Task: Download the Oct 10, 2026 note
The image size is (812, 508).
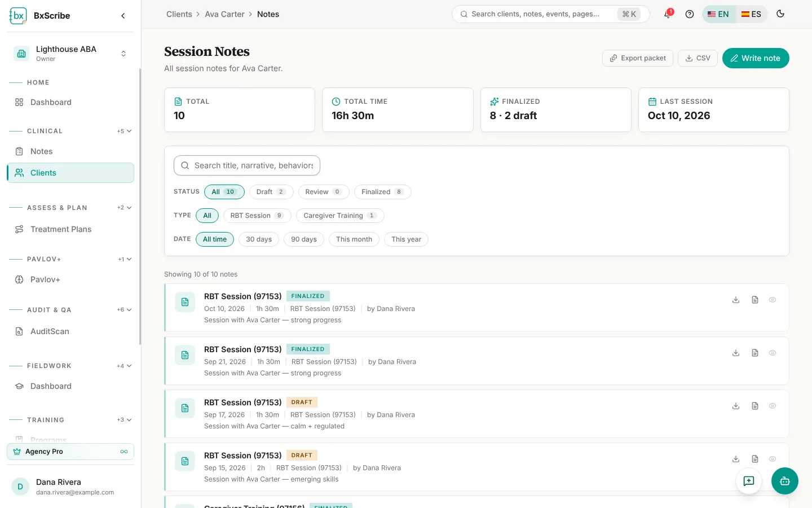Action: (x=736, y=300)
